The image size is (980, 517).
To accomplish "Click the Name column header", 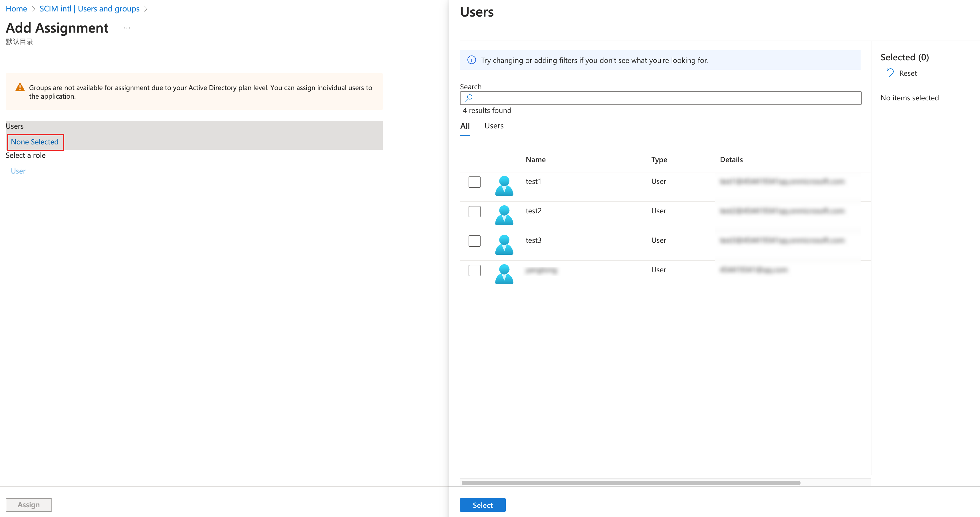I will (535, 160).
